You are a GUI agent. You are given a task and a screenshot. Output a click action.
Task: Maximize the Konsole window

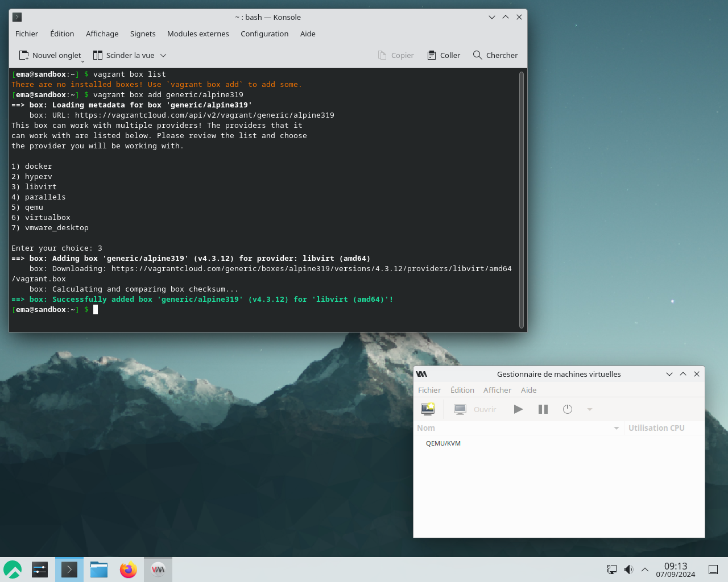[x=506, y=17]
